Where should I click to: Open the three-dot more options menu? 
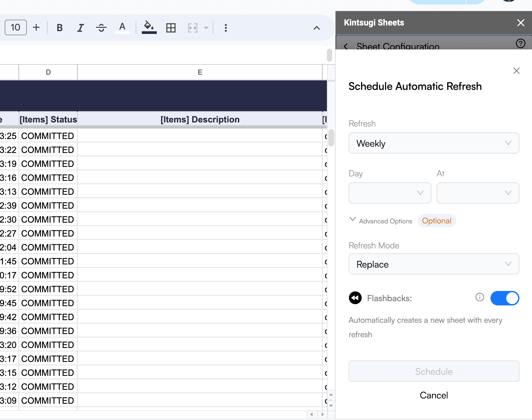226,28
